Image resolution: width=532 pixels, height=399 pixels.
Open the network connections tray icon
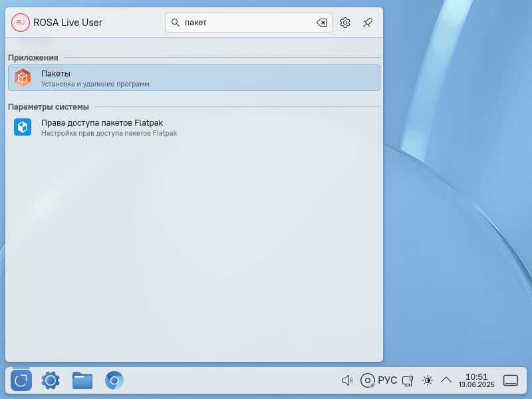(x=408, y=380)
